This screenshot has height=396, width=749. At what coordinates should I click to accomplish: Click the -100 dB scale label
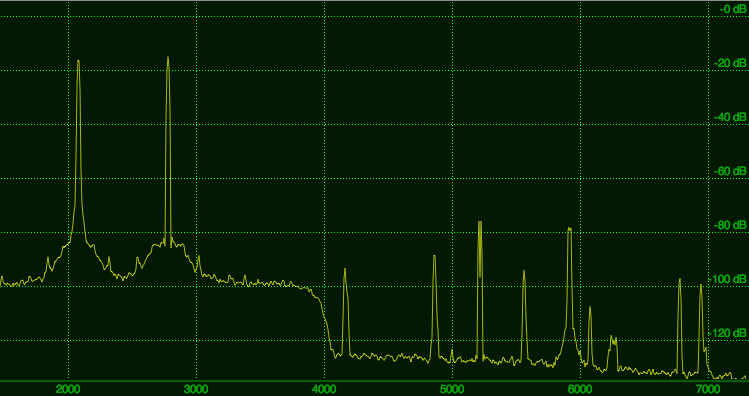[x=728, y=279]
